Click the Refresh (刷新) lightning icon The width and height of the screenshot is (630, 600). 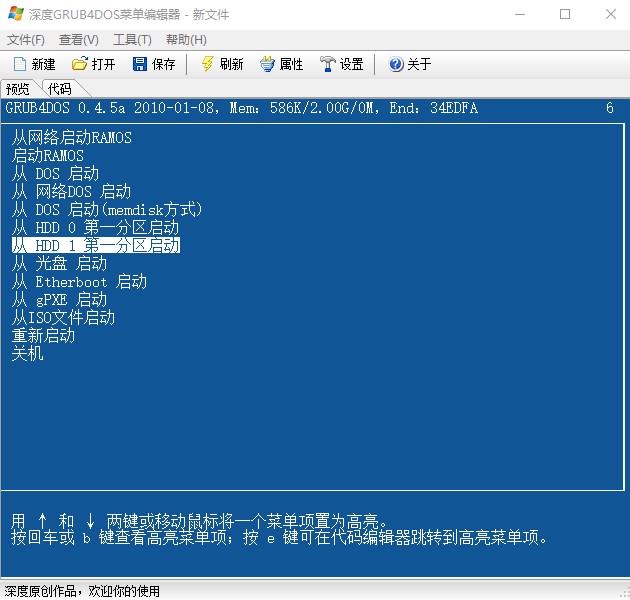pos(207,64)
